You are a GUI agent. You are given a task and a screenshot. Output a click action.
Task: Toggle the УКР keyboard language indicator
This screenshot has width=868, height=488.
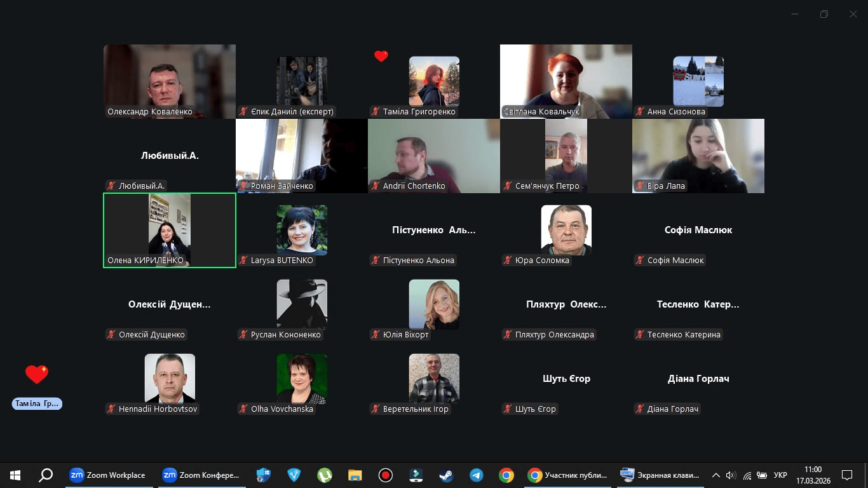click(780, 475)
